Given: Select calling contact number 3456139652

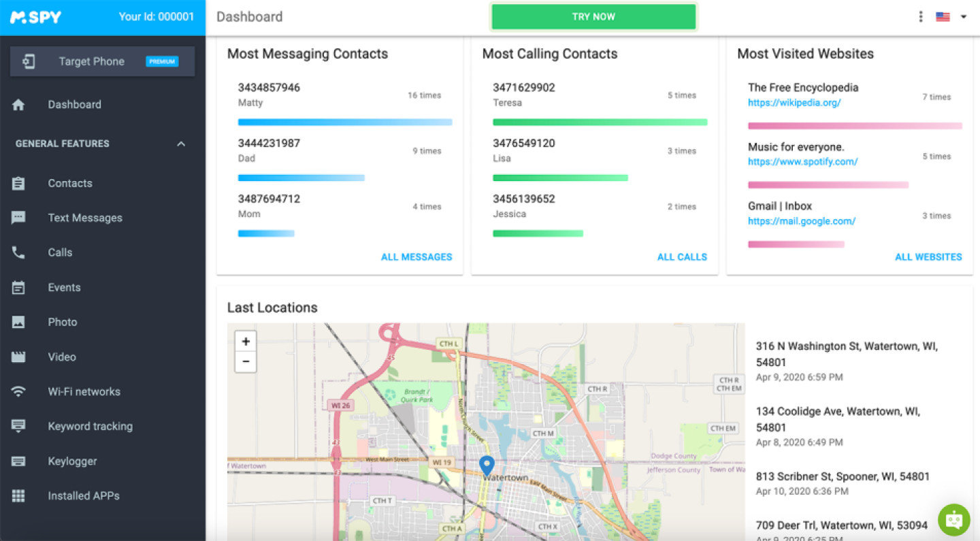Looking at the screenshot, I should 524,199.
